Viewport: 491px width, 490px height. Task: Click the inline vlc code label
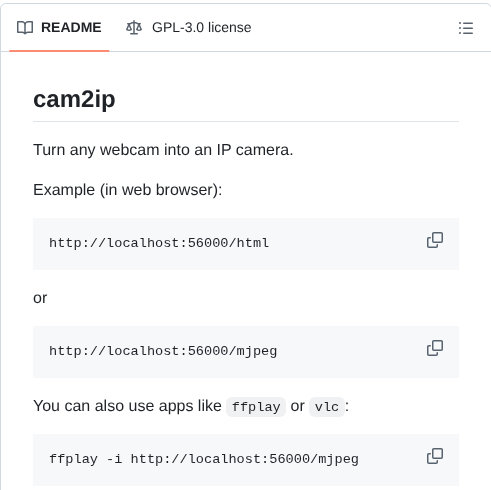(327, 407)
